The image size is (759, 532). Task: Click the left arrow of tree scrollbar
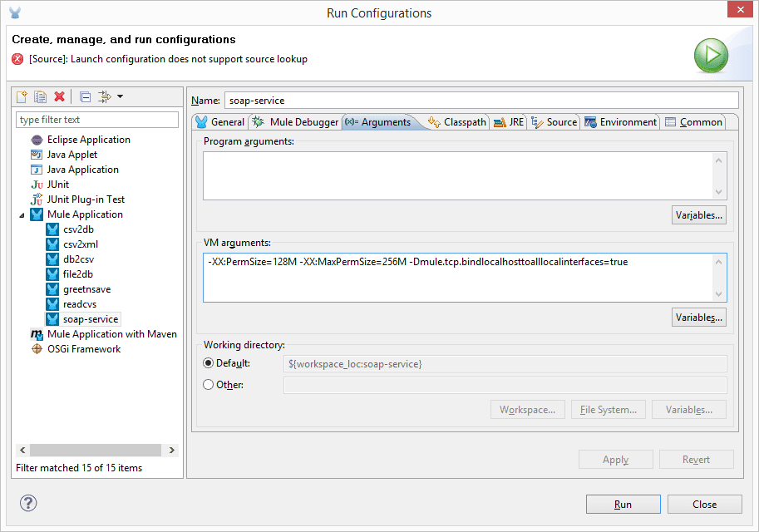pos(22,451)
